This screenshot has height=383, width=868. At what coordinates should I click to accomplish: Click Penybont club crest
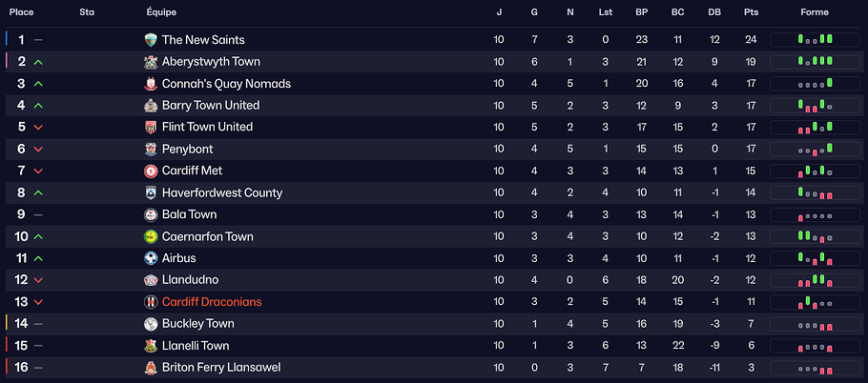point(151,150)
